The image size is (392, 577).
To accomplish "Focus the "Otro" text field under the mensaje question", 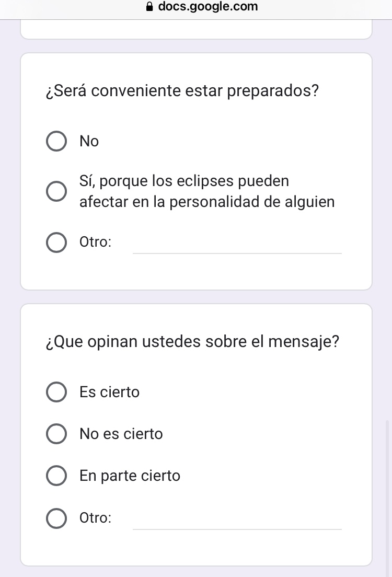I will tap(237, 521).
